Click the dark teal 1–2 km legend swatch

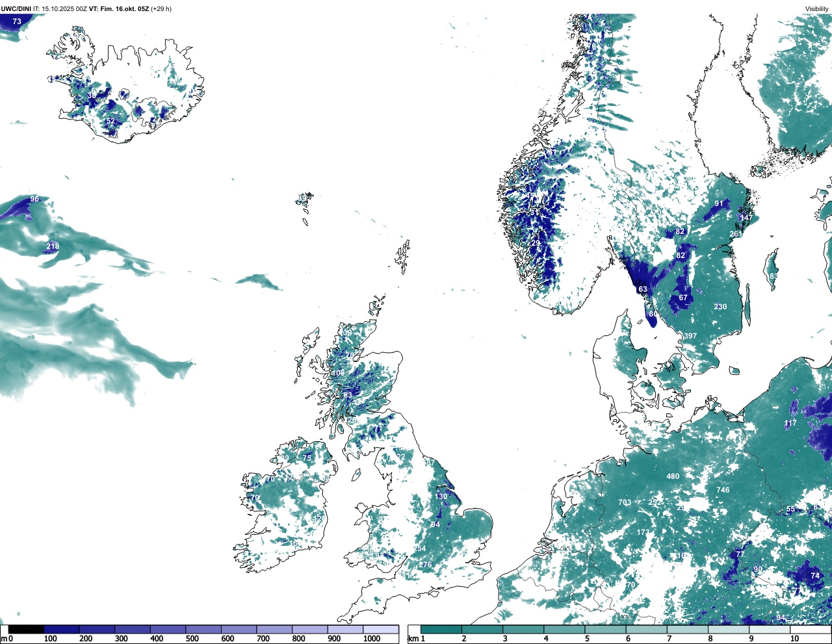tap(441, 629)
